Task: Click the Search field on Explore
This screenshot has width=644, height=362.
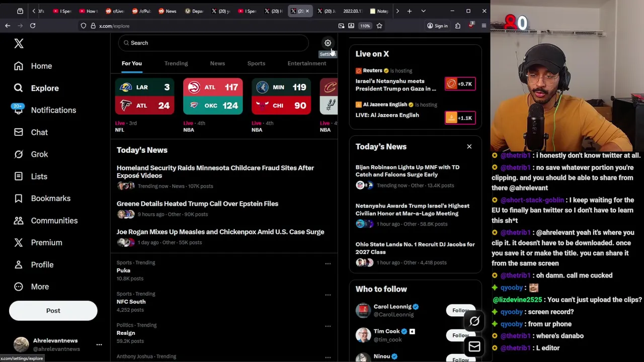Action: (x=213, y=43)
